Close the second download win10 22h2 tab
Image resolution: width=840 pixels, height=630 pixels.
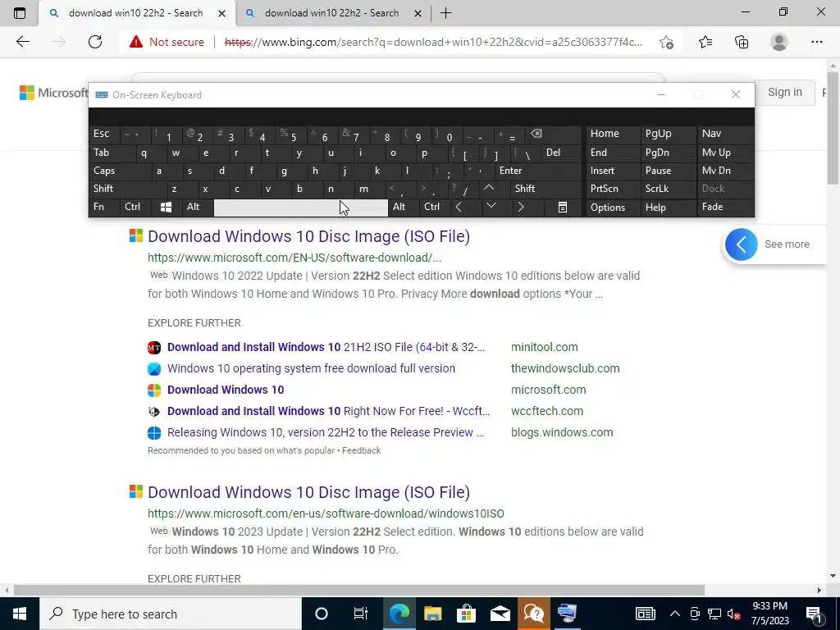tap(418, 13)
